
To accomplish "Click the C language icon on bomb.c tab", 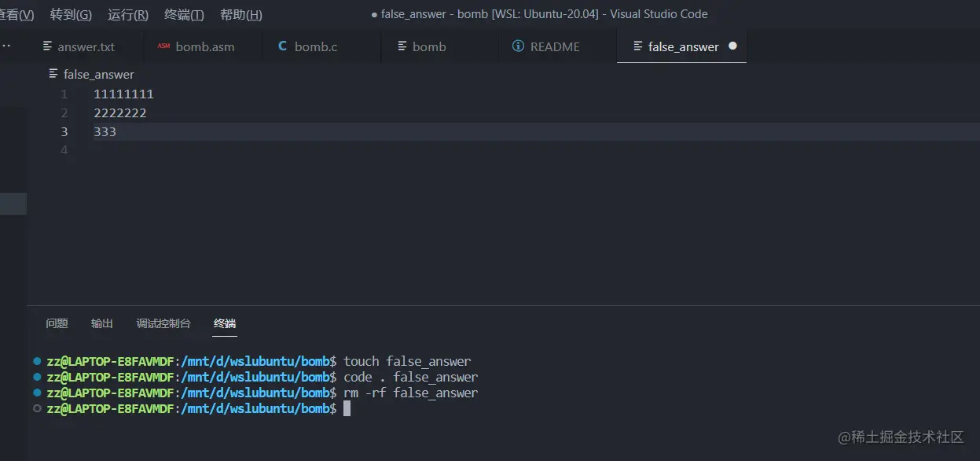I will click(x=283, y=46).
